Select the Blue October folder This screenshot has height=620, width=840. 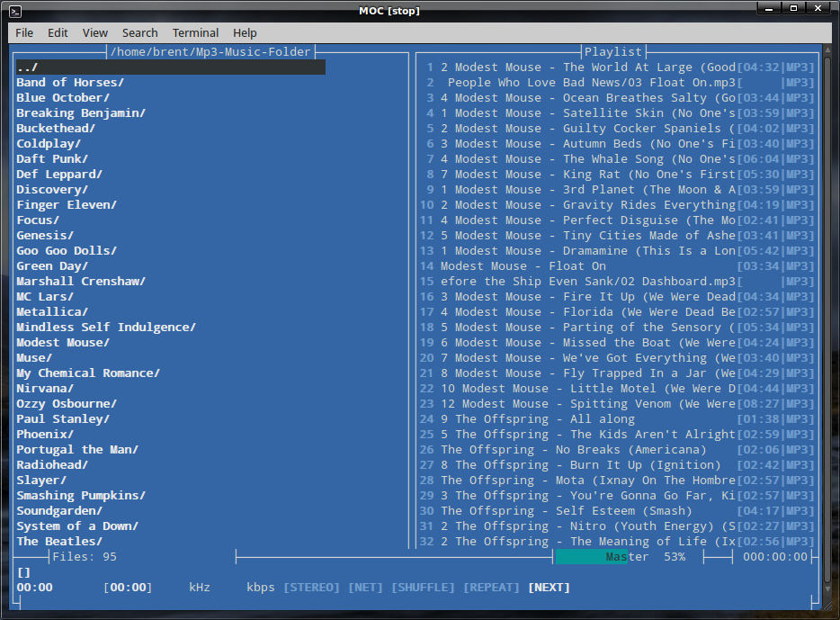click(63, 98)
